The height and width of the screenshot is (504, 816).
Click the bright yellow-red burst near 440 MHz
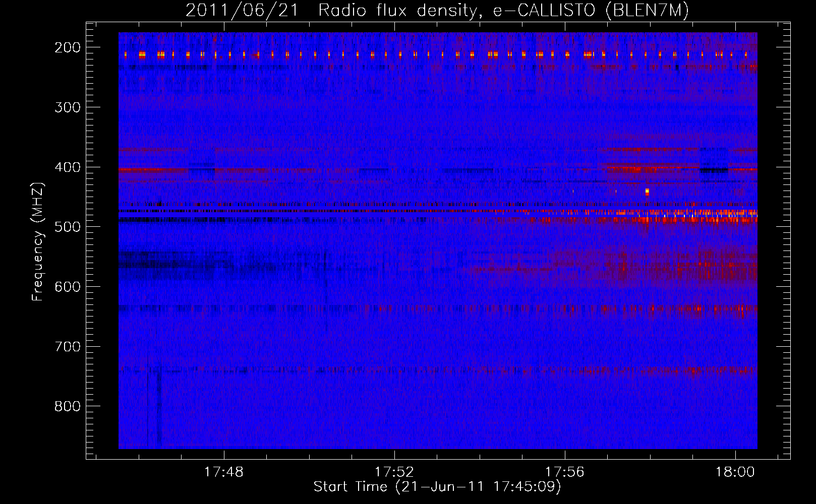(x=647, y=192)
